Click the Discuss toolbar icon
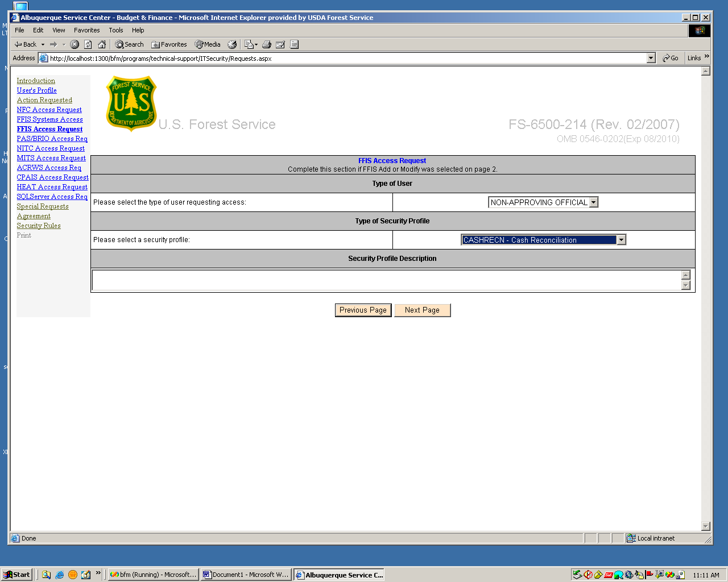This screenshot has height=582, width=728. (x=294, y=44)
